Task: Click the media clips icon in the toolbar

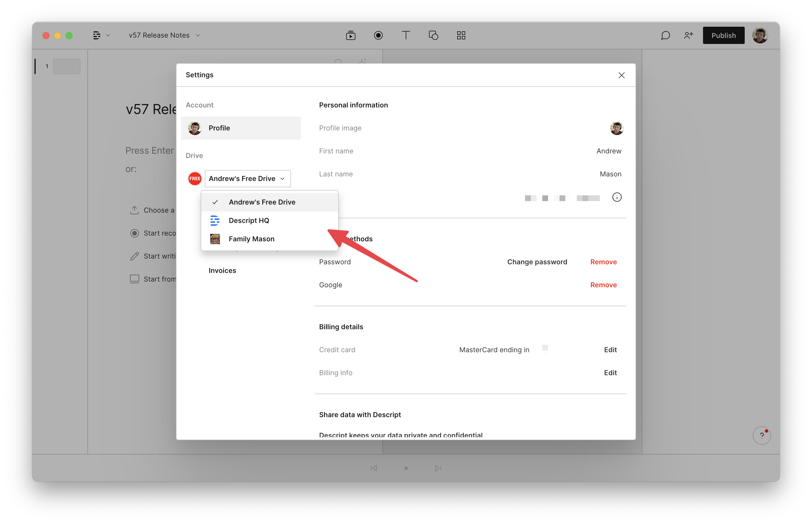Action: coord(351,35)
